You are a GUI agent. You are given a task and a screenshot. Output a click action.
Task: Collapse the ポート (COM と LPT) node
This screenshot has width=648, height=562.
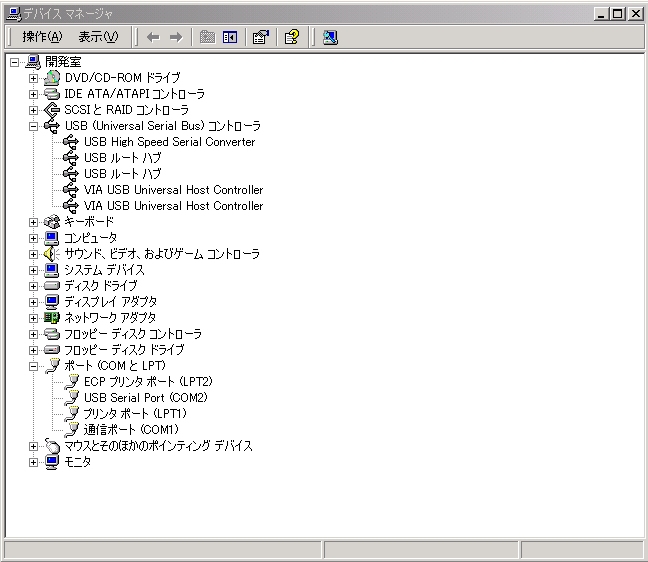(x=33, y=367)
